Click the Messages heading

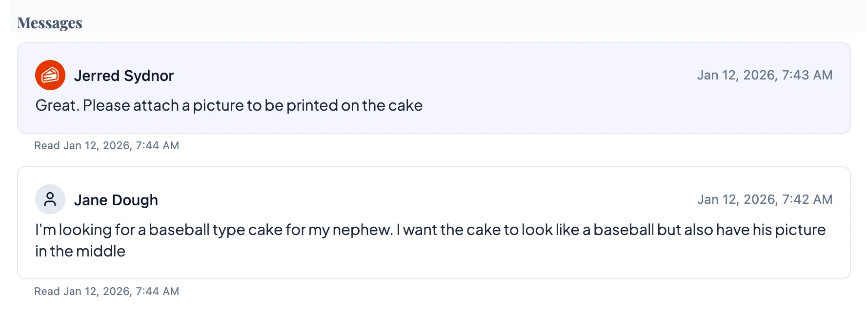(x=49, y=22)
